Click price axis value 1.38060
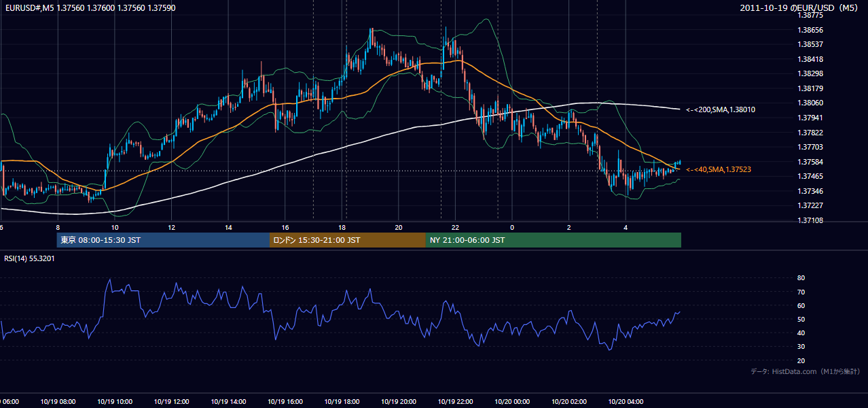868x408 pixels. pos(810,103)
